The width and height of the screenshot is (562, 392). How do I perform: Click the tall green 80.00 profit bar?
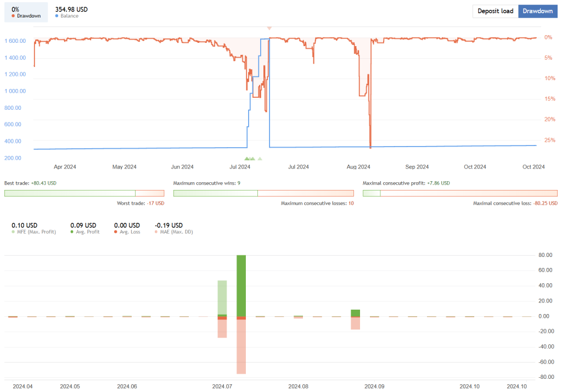tap(241, 285)
